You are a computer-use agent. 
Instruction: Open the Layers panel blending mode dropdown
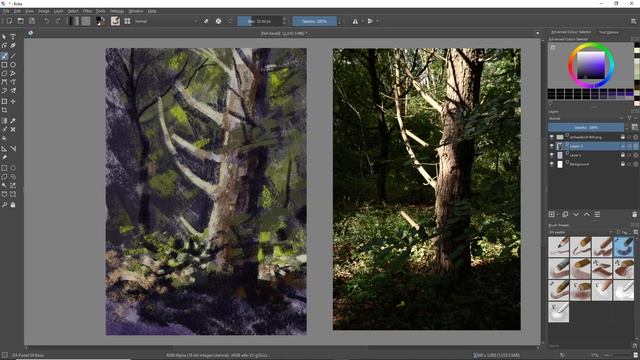[x=585, y=118]
